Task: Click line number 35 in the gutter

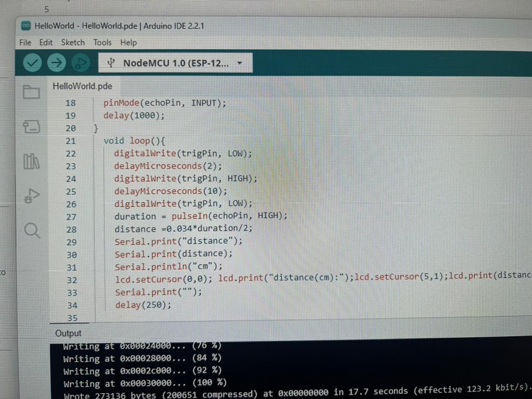Action: (72, 318)
